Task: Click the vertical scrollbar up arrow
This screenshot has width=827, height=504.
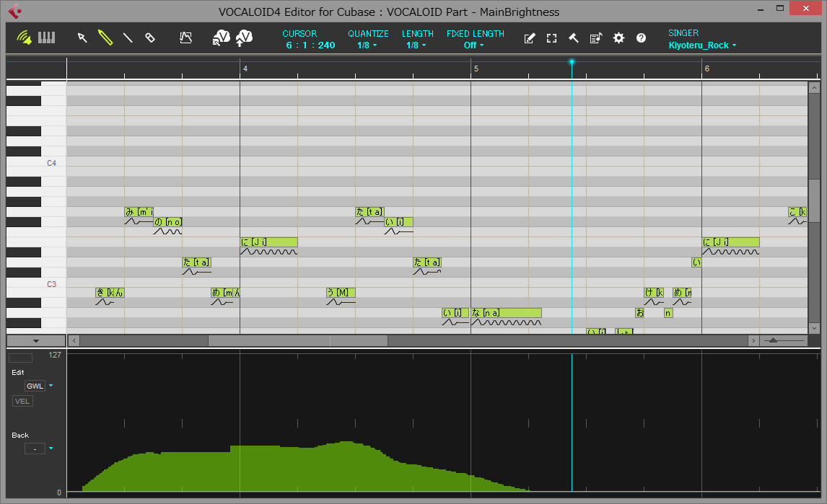Action: 814,88
